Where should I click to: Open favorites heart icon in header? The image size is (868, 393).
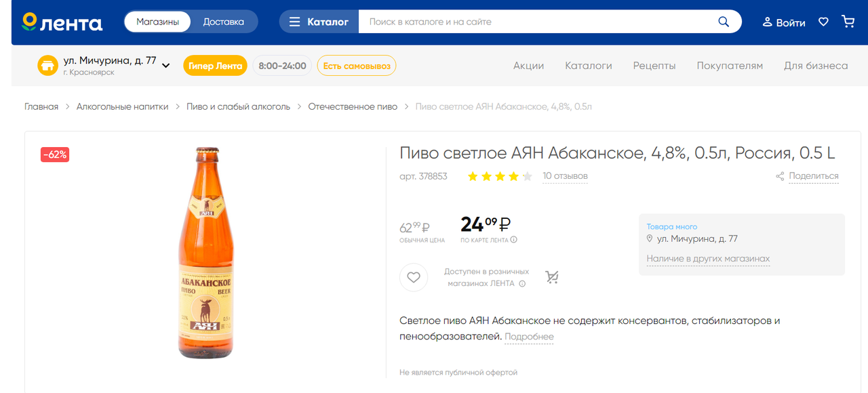point(823,22)
